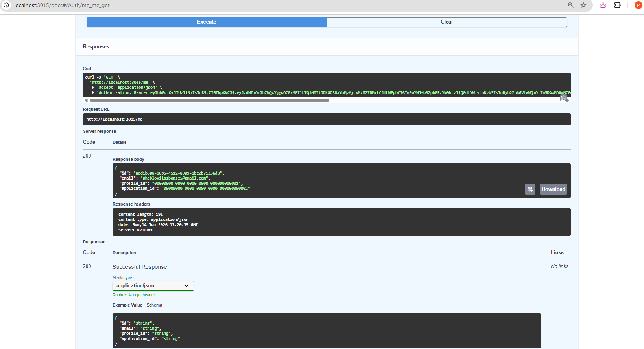The image size is (644, 349).
Task: Click the id value aed1b808 in response body
Action: pos(178,173)
